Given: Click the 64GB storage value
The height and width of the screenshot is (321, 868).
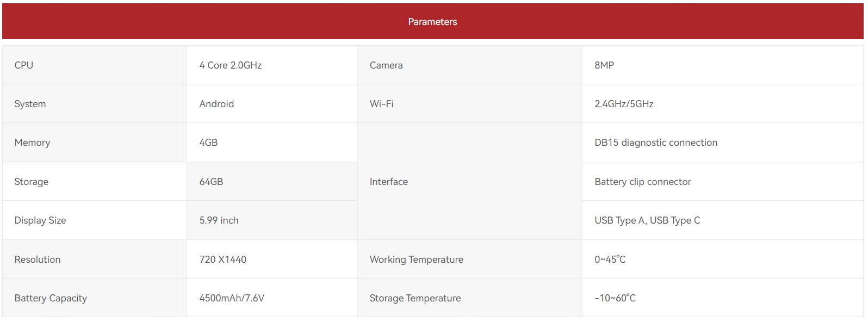Looking at the screenshot, I should click(x=211, y=182).
